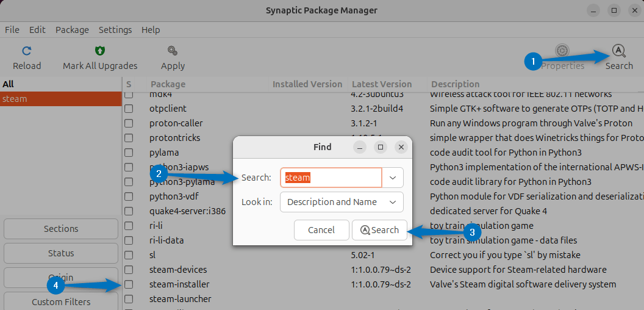Tick the checkbox for quake4-server:i386
The height and width of the screenshot is (310, 644).
[x=129, y=211]
